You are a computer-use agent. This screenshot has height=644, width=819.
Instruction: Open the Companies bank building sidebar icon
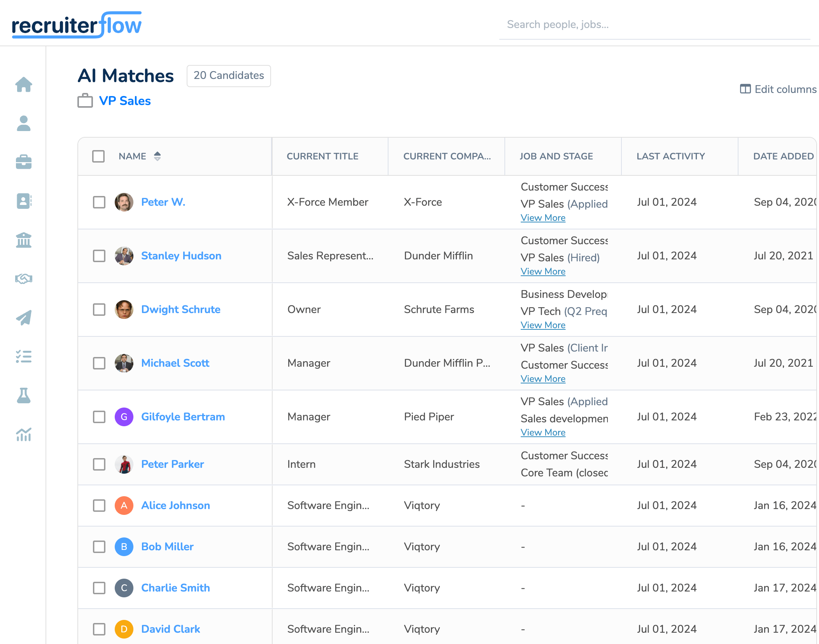click(x=24, y=240)
